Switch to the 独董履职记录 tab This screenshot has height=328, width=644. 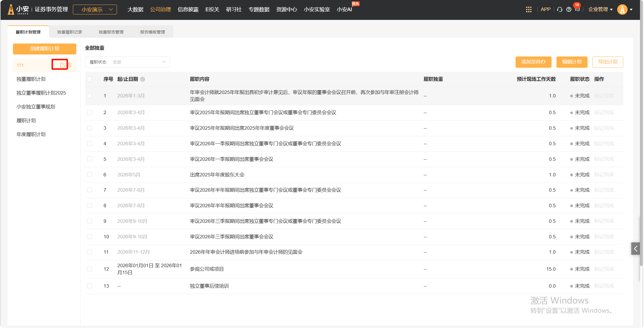click(70, 32)
